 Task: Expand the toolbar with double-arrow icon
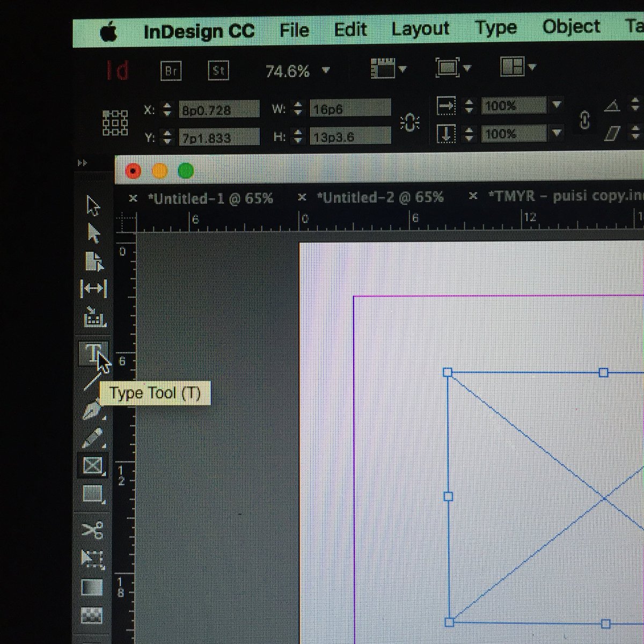click(82, 163)
